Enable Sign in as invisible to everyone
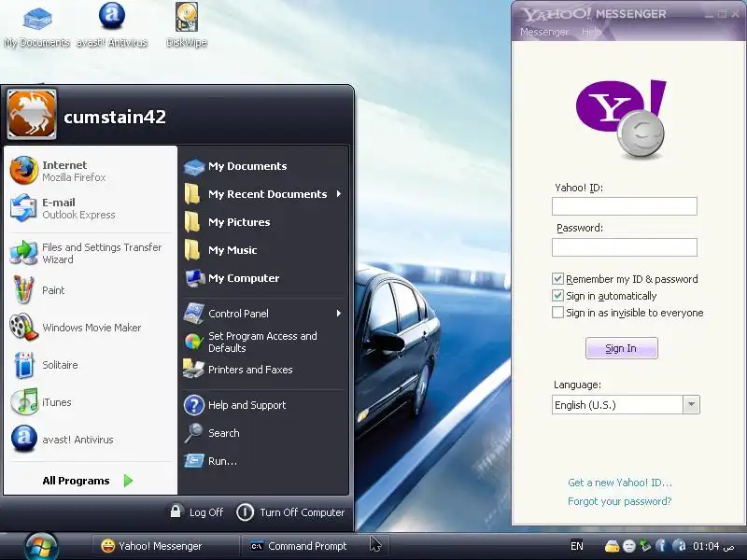The width and height of the screenshot is (747, 560). tap(557, 313)
